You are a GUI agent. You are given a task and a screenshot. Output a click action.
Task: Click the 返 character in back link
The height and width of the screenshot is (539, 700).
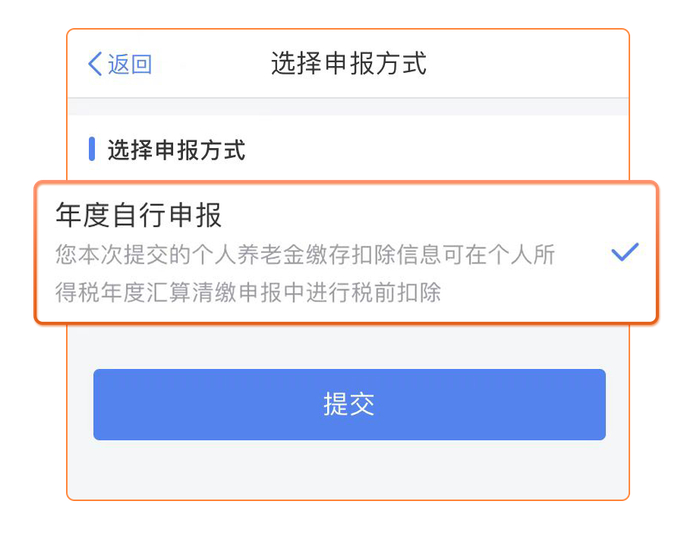pyautogui.click(x=118, y=65)
